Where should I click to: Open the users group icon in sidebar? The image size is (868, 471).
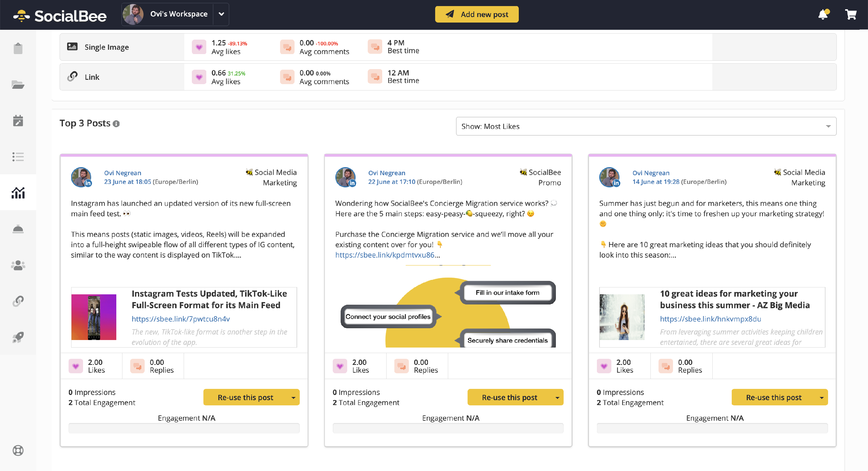(x=18, y=265)
